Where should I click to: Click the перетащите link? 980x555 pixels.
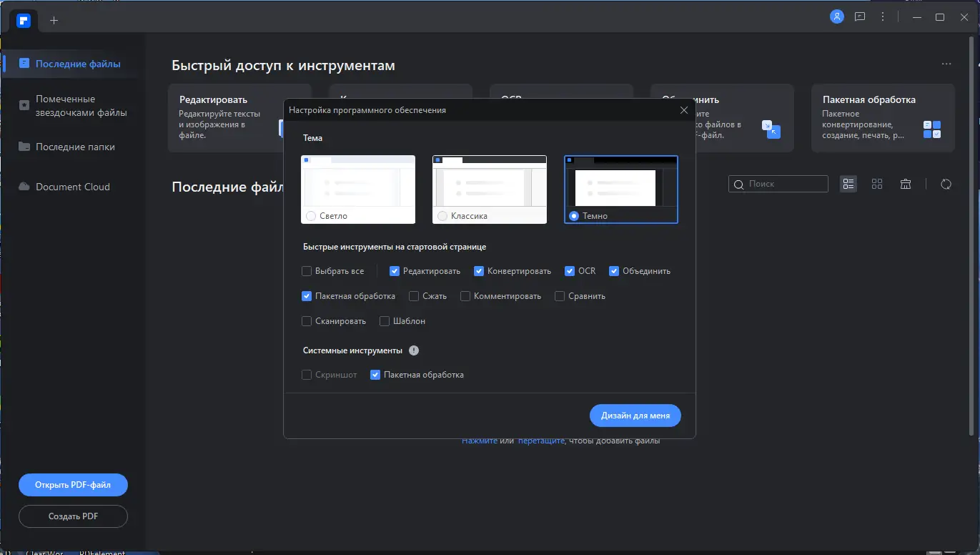(541, 441)
